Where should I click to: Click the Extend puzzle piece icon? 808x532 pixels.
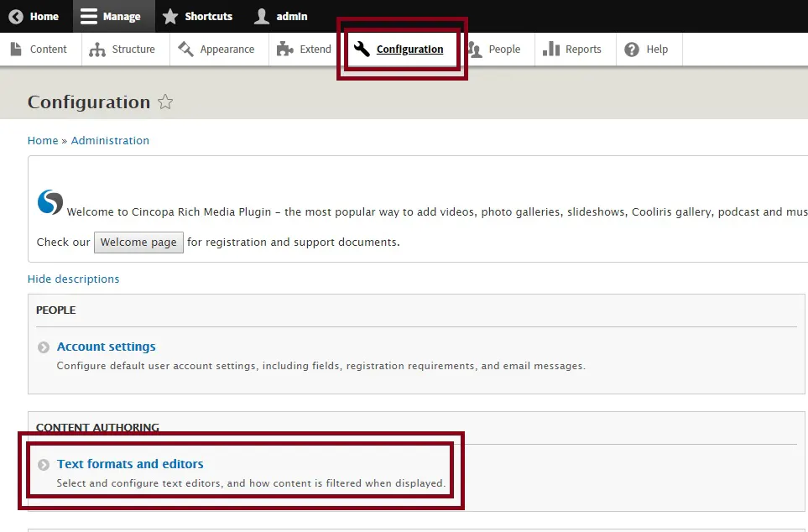coord(285,49)
